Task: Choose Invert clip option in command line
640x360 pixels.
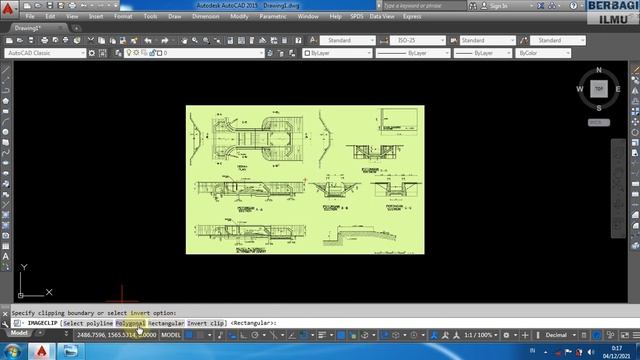Action: pyautogui.click(x=205, y=323)
